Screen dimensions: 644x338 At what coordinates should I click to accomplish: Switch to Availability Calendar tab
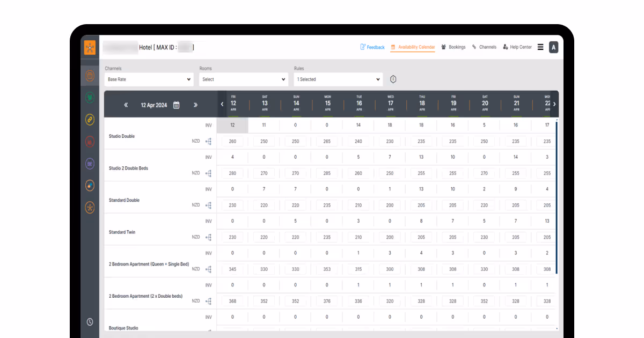413,47
